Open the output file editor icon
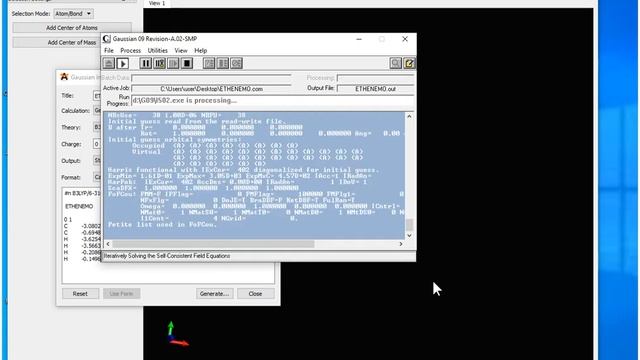Screen dimensions: 640x360 point(409,63)
